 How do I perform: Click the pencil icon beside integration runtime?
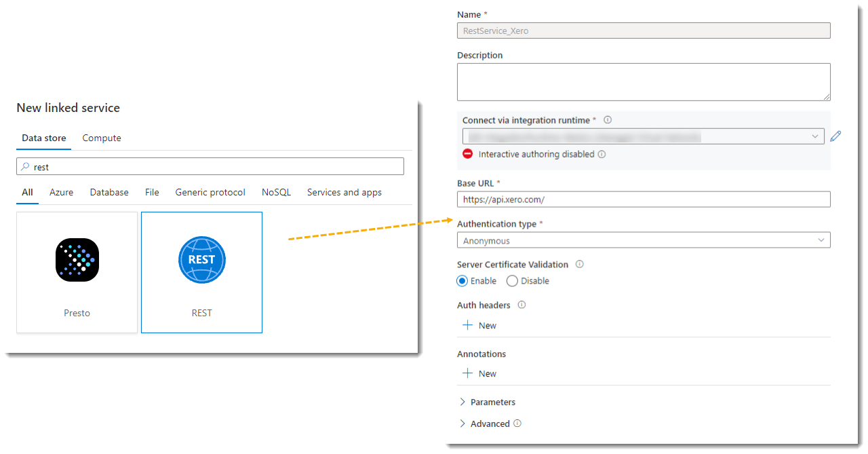(835, 136)
